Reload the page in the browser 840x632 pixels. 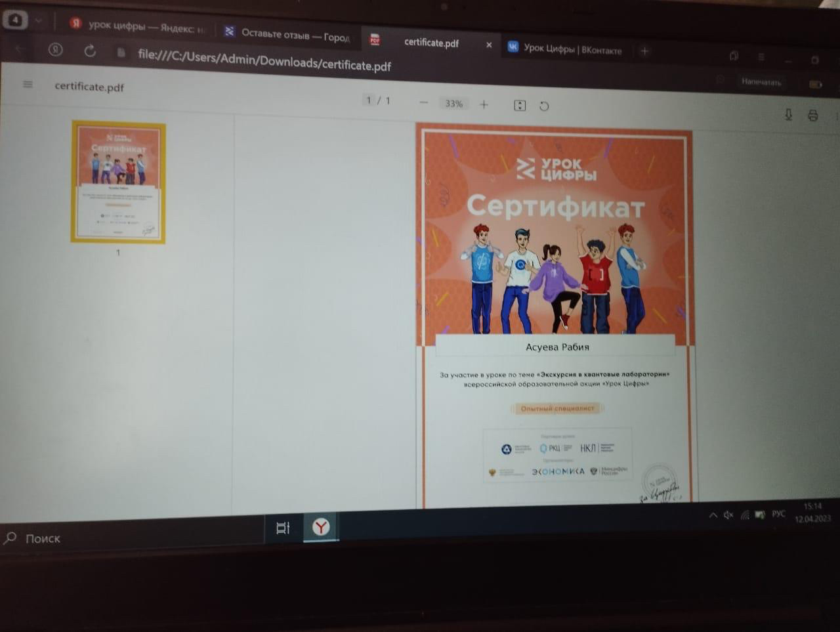click(90, 51)
